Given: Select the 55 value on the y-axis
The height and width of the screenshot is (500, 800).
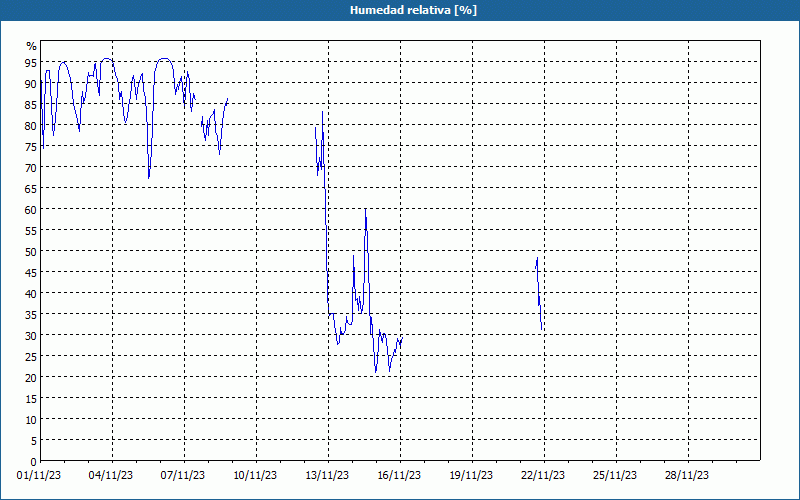Looking at the screenshot, I should pos(31,231).
